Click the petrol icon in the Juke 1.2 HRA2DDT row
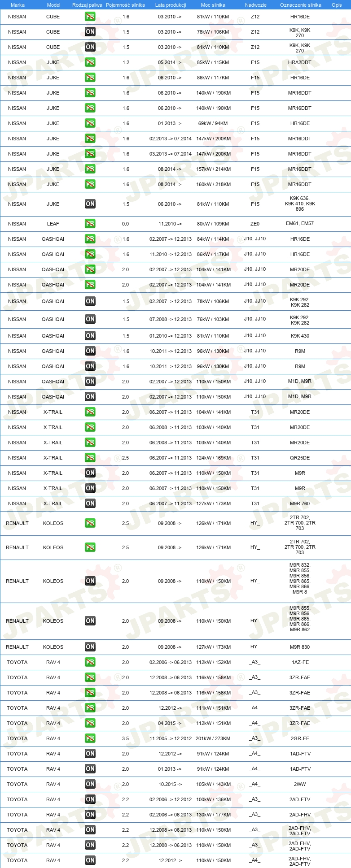Screen dimensions: 351x868 pyautogui.click(x=90, y=62)
